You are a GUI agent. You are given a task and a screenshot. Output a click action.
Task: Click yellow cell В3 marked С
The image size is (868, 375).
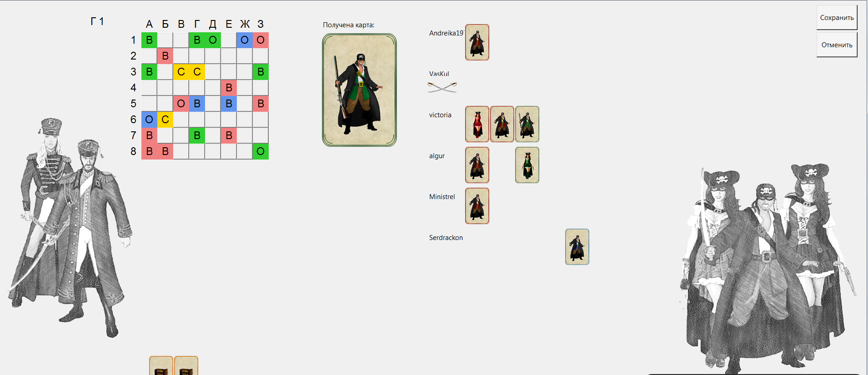tap(181, 72)
